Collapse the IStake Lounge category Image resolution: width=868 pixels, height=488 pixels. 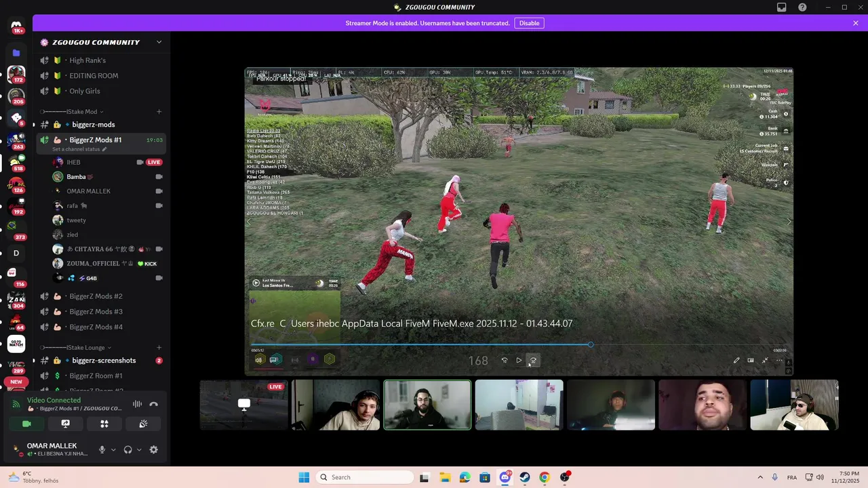[75, 348]
